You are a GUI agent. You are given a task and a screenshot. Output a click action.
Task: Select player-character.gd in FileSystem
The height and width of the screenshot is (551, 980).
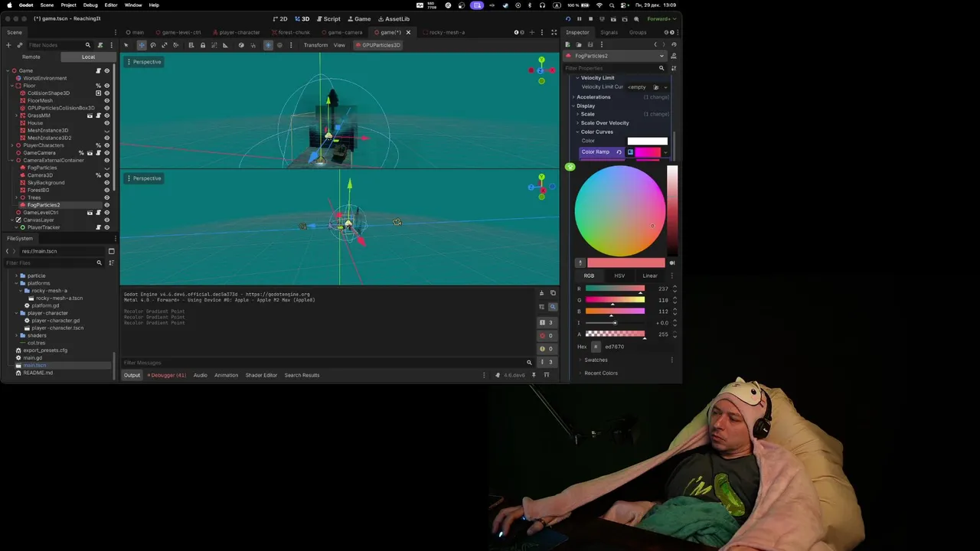[x=55, y=321]
